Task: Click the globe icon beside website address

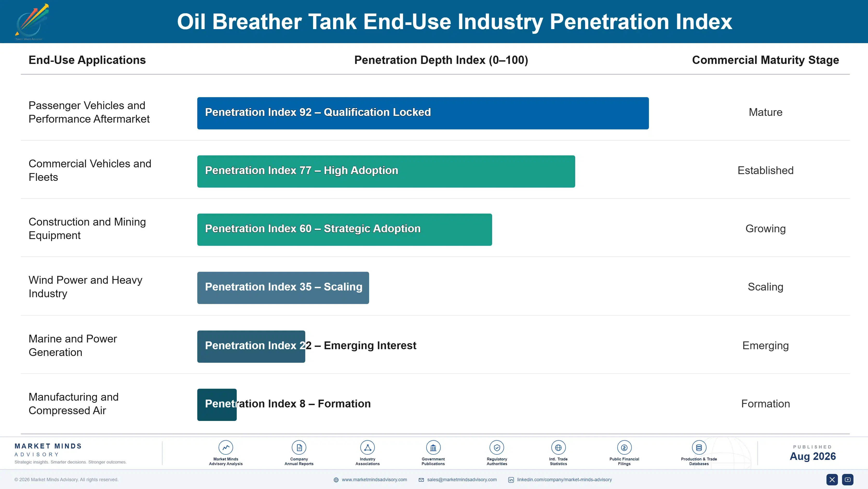Action: [336, 480]
